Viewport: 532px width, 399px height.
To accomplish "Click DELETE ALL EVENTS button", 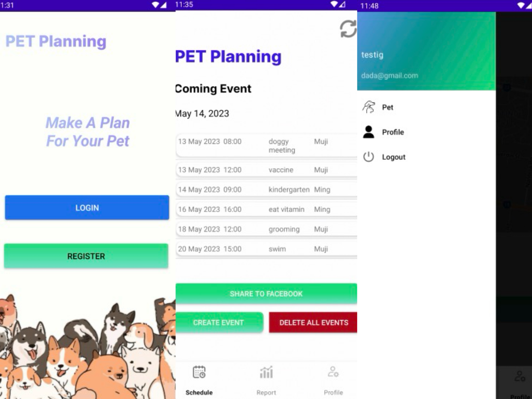I will coord(314,322).
